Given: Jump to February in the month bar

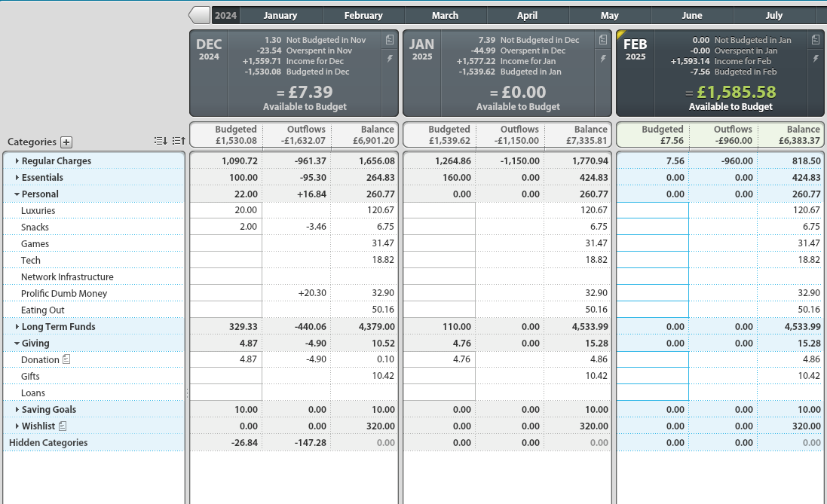Looking at the screenshot, I should click(x=363, y=15).
